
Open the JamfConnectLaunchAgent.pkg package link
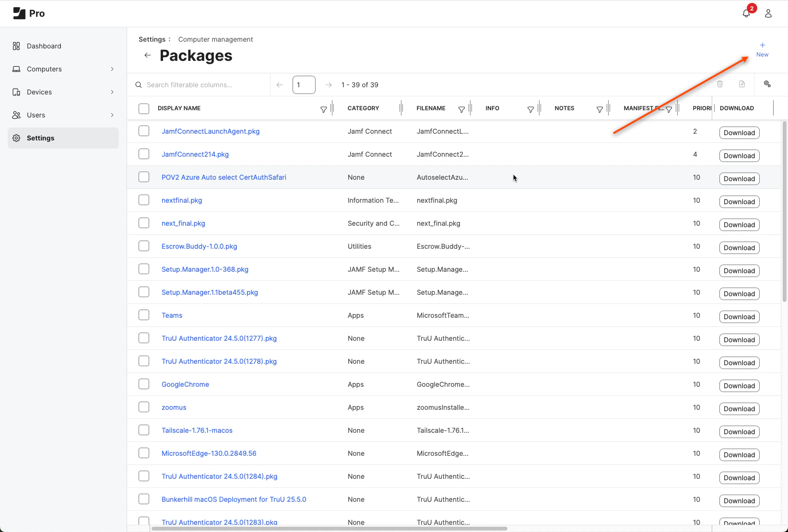coord(211,131)
